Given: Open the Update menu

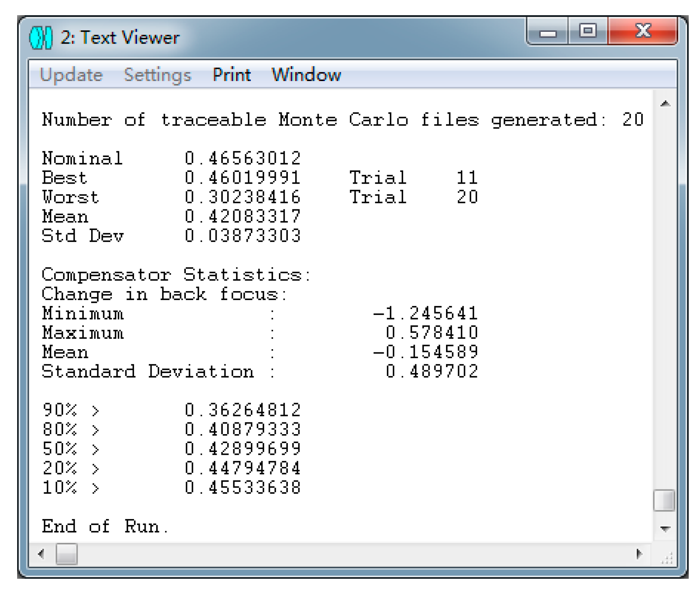Looking at the screenshot, I should (71, 74).
